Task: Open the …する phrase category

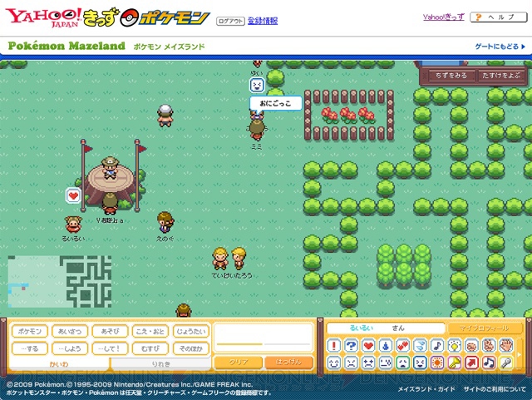Action: 30,348
